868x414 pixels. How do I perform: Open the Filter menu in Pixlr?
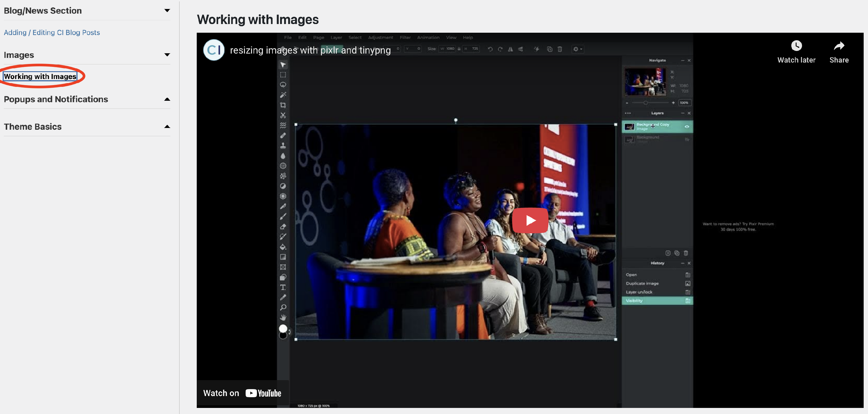point(405,37)
